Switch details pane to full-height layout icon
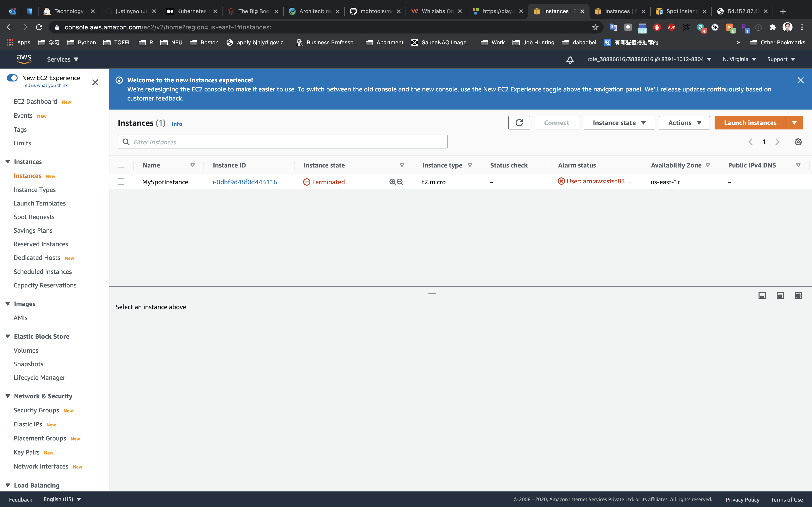This screenshot has width=812, height=507. [798, 295]
